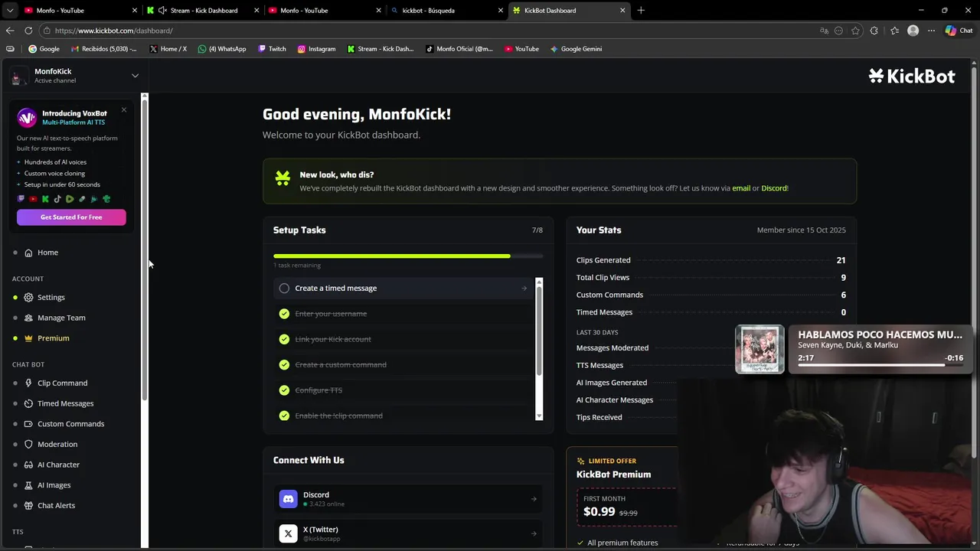Viewport: 980px width, 551px height.
Task: Open the Twitch bookmark
Action: (272, 48)
